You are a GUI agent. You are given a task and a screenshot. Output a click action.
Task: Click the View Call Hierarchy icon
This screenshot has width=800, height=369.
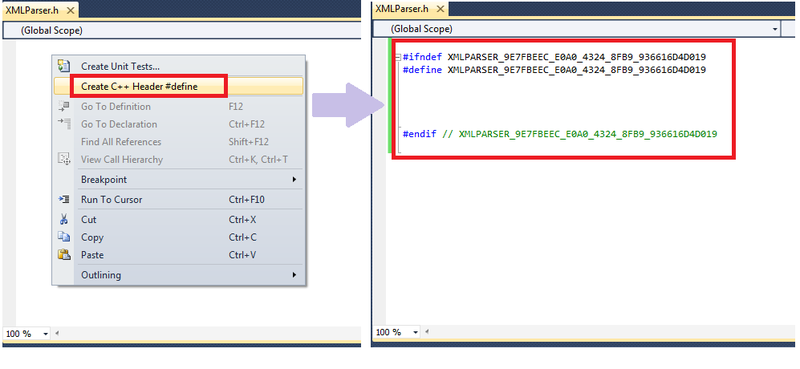64,159
